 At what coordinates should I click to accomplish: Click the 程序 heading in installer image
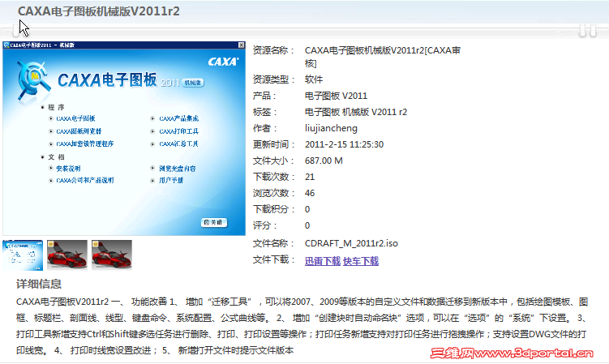[56, 107]
